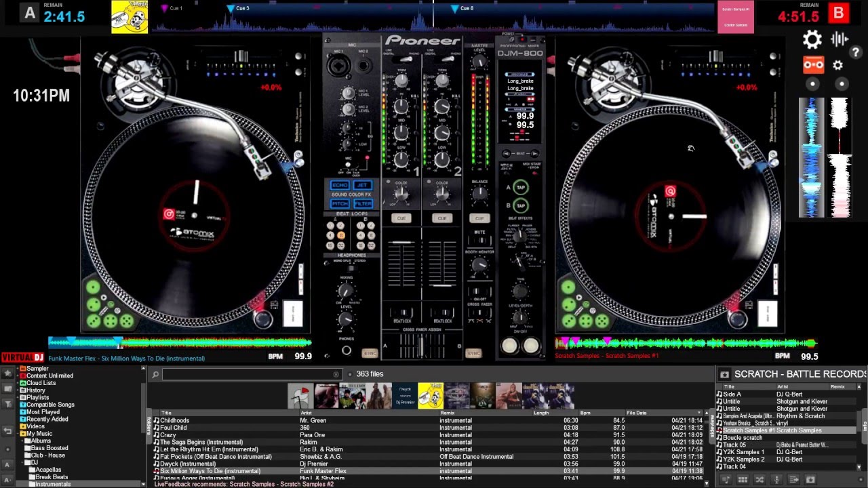Sort the file list by the Length column
The image size is (868, 488).
pos(541,413)
